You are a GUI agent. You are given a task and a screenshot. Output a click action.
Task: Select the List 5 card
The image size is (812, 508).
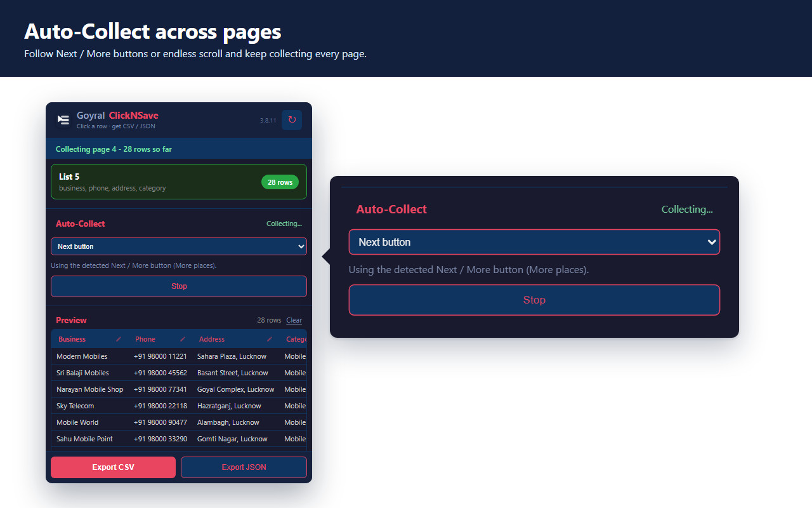[x=179, y=182]
